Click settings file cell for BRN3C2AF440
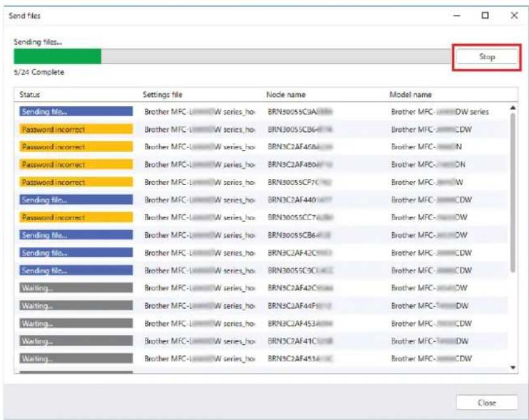Viewport: 529px width, 420px height. (x=200, y=200)
